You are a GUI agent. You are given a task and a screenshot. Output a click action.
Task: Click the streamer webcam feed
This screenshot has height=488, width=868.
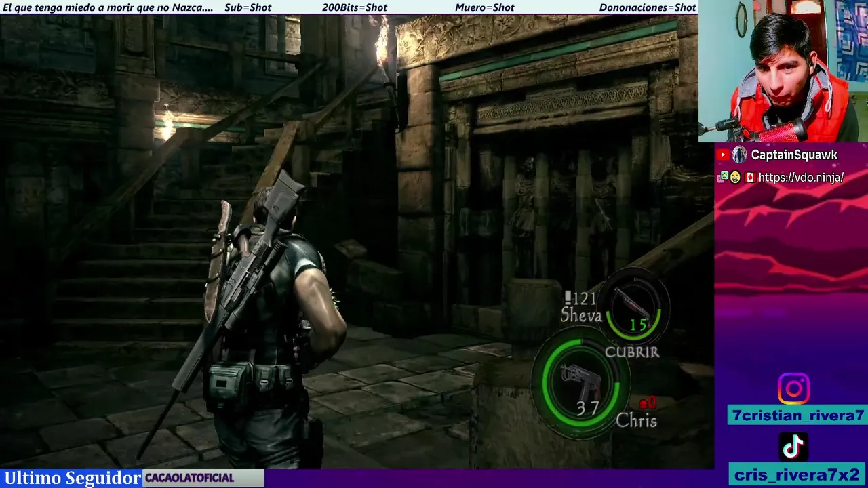click(783, 70)
